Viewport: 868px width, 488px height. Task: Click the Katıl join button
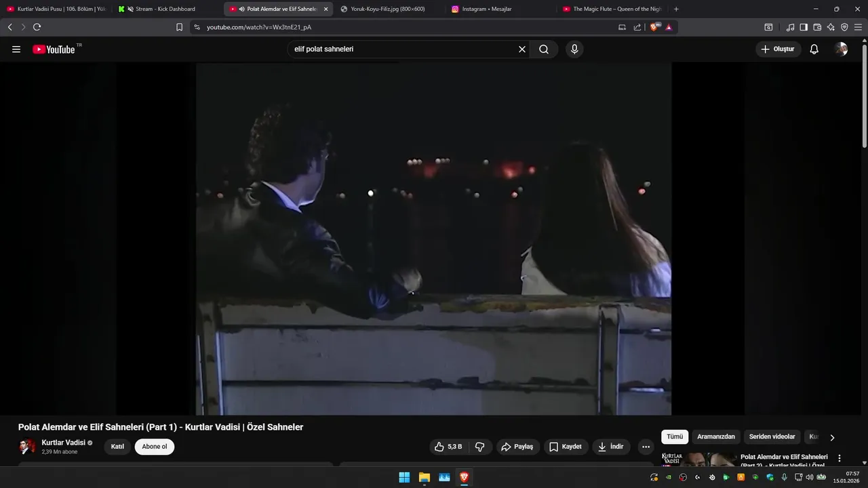tap(117, 447)
